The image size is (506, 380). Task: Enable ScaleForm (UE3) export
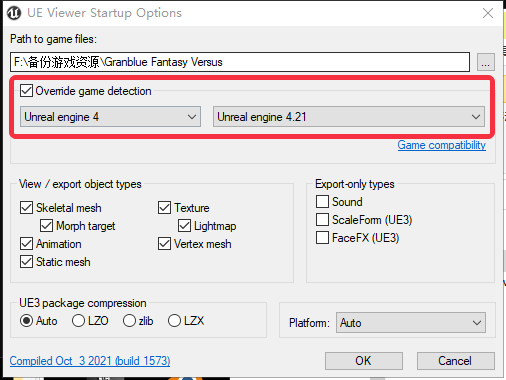[x=322, y=220]
